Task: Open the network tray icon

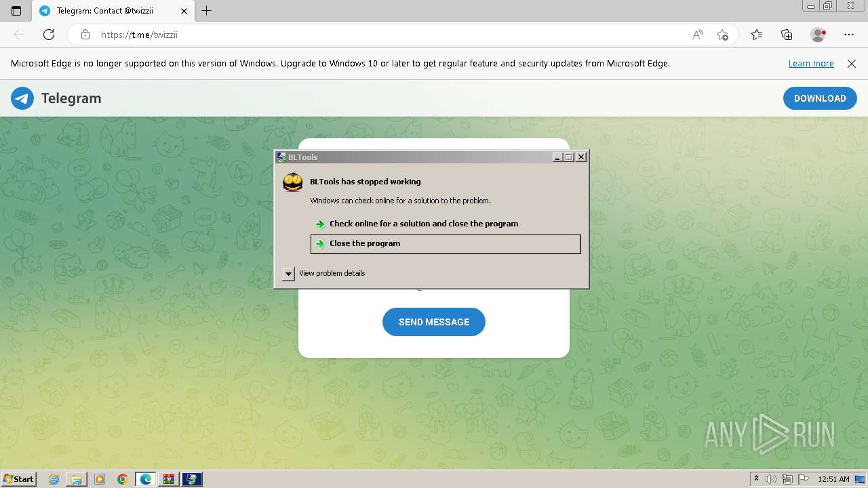Action: pyautogui.click(x=787, y=479)
